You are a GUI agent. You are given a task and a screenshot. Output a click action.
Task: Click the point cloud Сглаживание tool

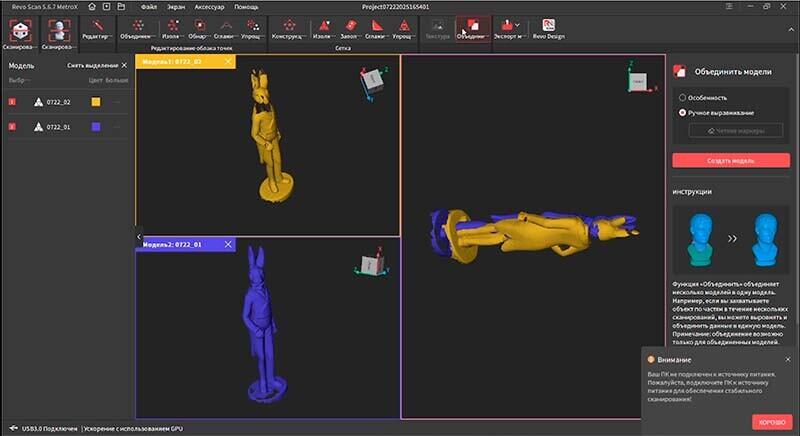tap(226, 30)
